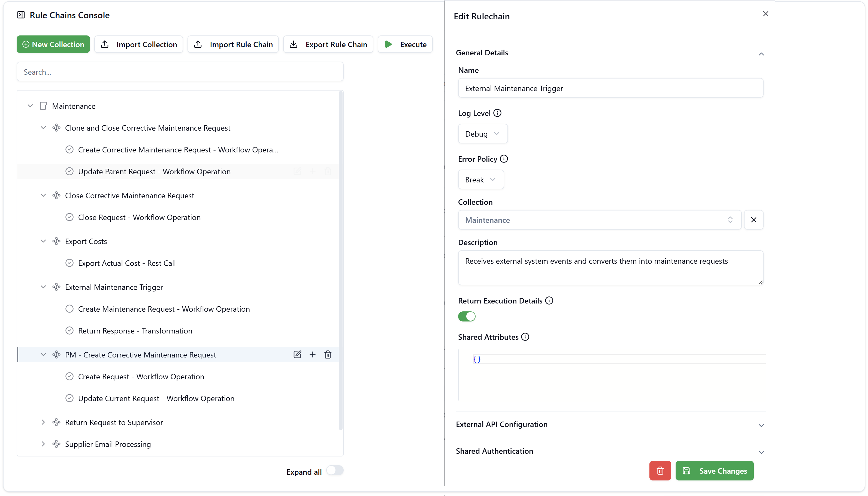
Task: Click rule chain icon beside Close Corrective Maintenance Request
Action: click(56, 195)
